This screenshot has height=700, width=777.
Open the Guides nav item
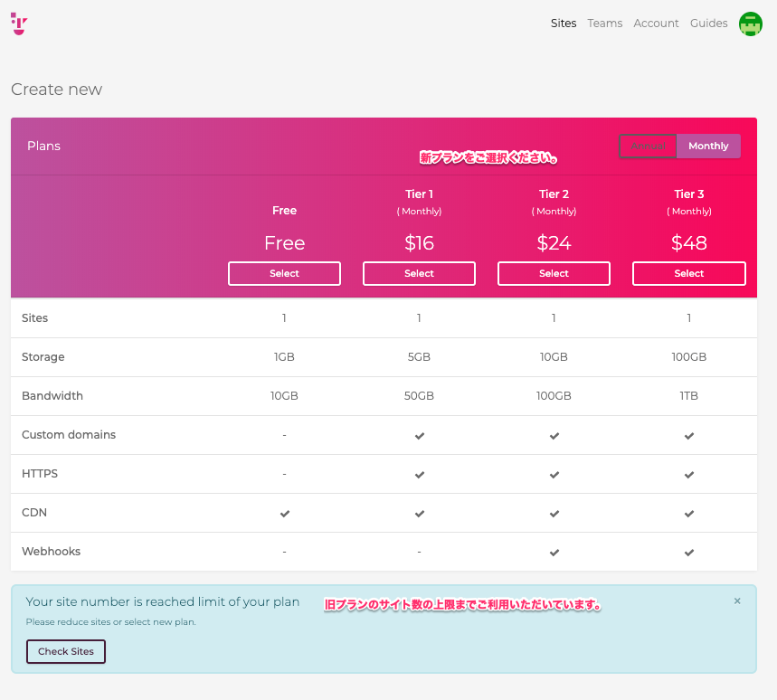point(708,24)
